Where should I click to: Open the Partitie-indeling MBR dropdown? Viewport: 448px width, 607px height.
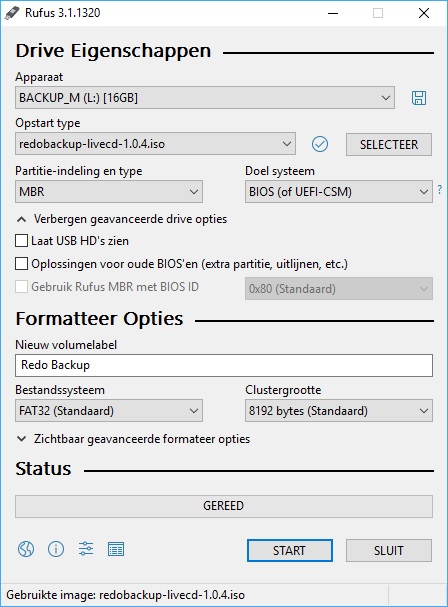click(109, 192)
